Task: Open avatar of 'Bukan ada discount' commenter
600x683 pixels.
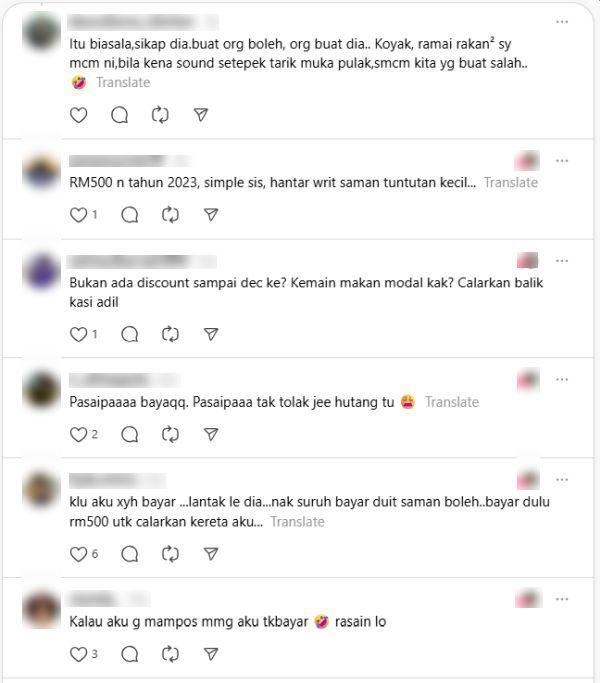Action: point(41,271)
